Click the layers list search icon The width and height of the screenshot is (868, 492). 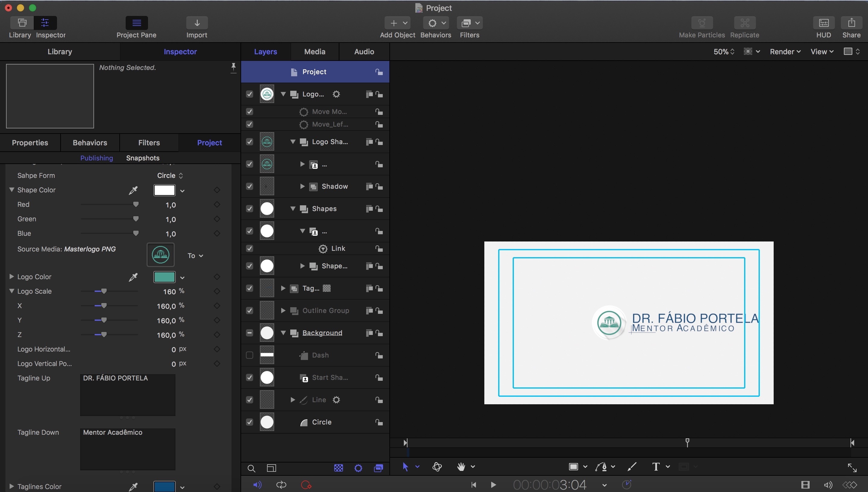[251, 468]
